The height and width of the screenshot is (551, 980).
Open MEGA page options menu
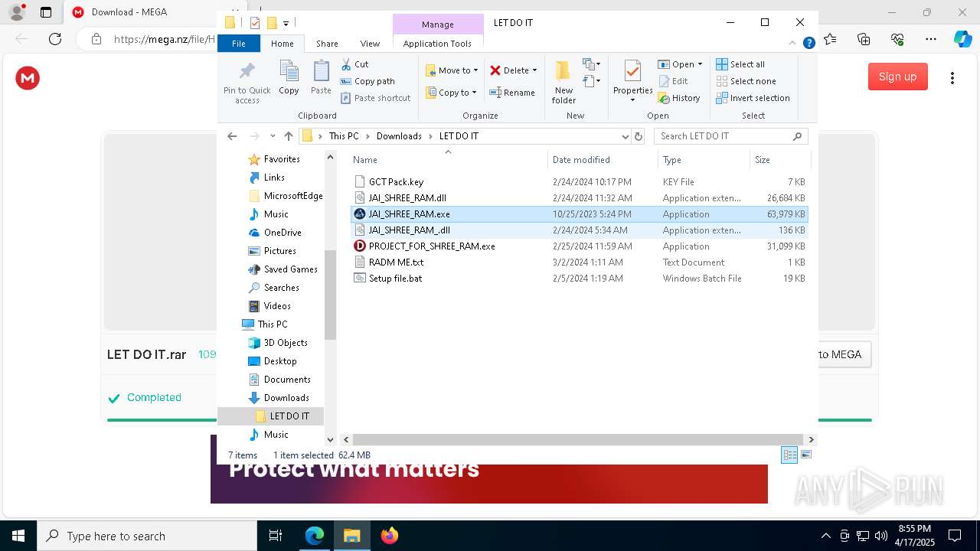952,78
